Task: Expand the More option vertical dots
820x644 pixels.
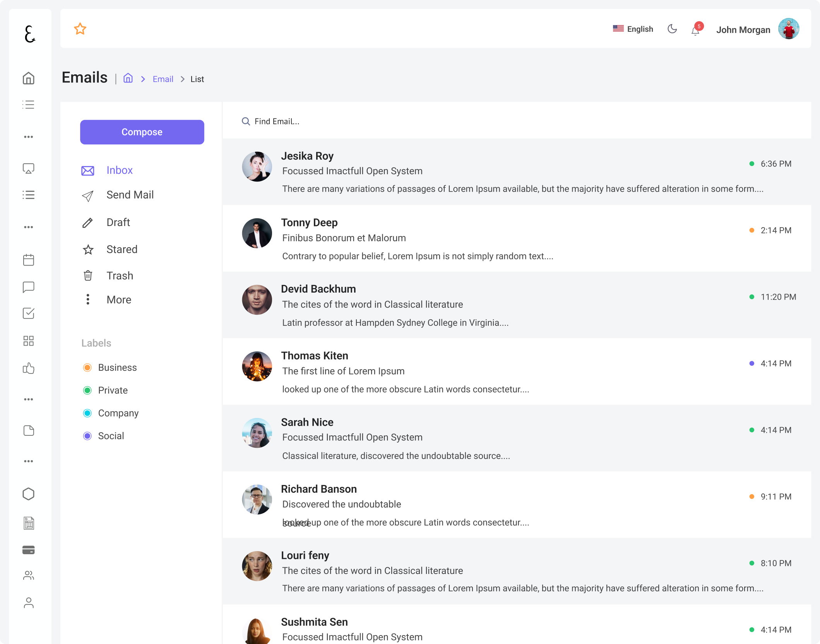Action: 88,299
